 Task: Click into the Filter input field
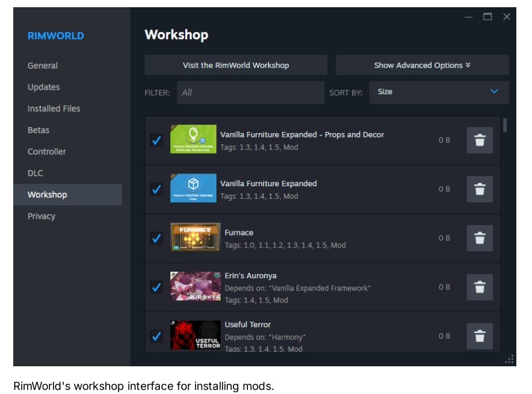[x=250, y=92]
